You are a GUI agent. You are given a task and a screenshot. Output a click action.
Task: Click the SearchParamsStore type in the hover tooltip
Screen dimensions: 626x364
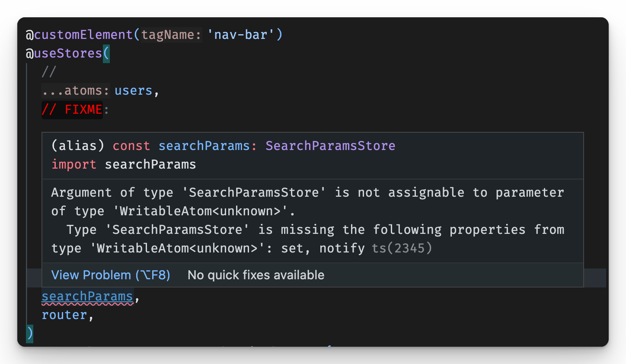click(330, 146)
